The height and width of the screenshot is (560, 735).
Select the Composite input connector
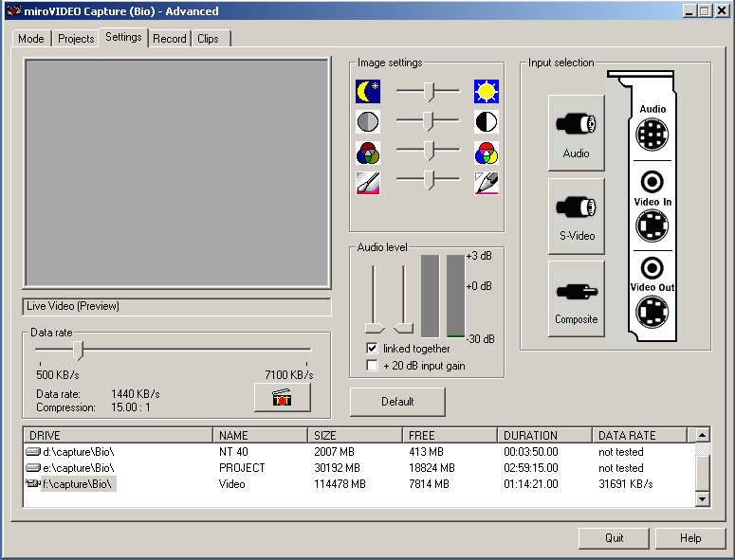pos(576,298)
